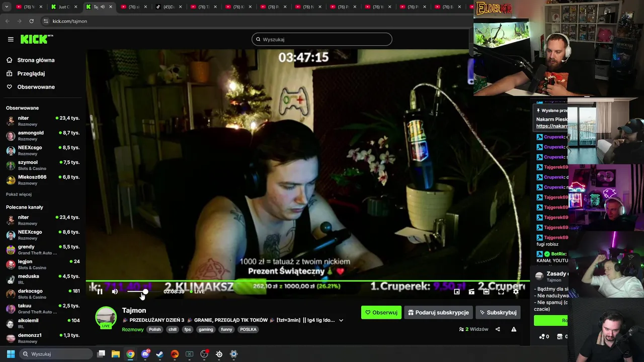Select the Polish tag
The image size is (644, 362).
155,329
